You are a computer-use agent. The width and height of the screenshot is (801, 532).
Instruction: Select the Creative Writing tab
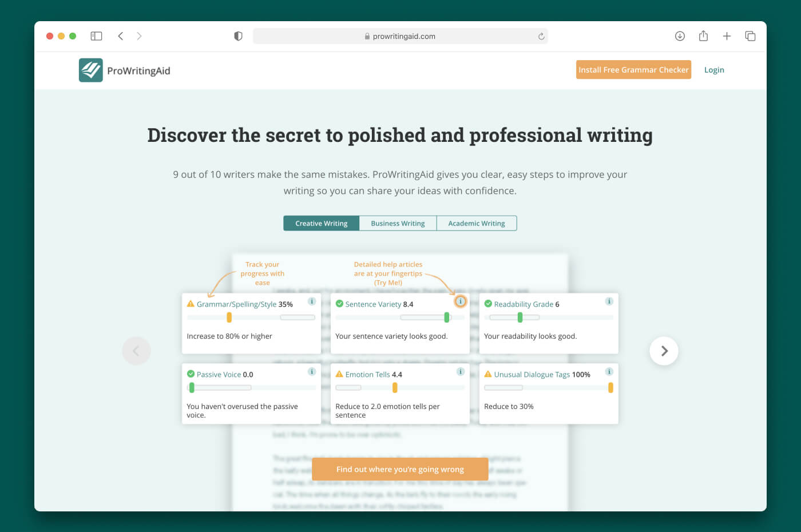[x=321, y=223]
